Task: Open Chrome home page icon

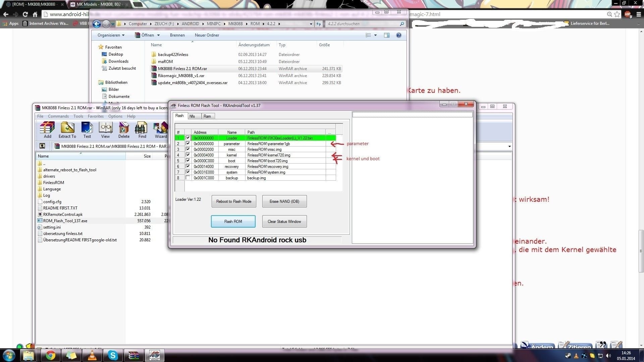Action: pyautogui.click(x=35, y=14)
